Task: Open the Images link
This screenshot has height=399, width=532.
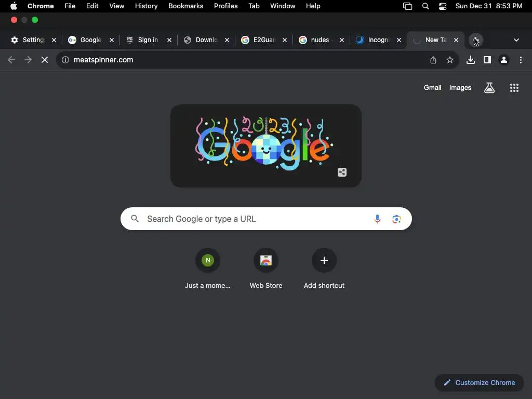Action: coord(460,87)
